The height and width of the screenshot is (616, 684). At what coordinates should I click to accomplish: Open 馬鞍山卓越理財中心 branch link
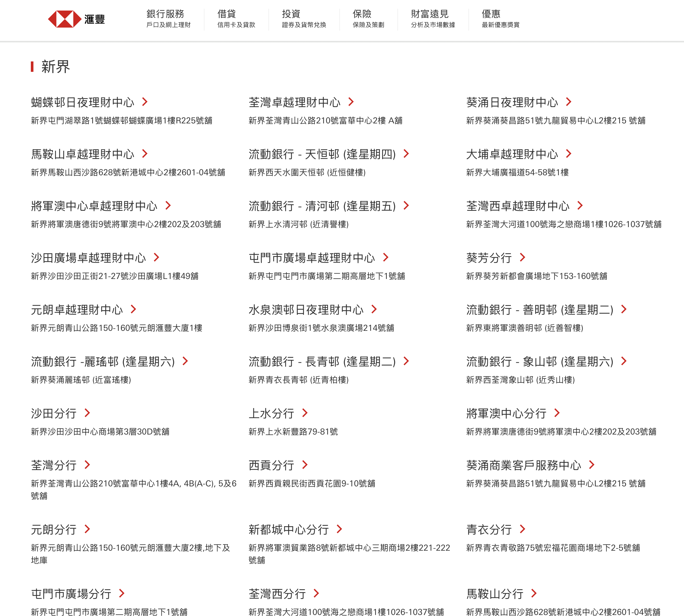pos(83,154)
